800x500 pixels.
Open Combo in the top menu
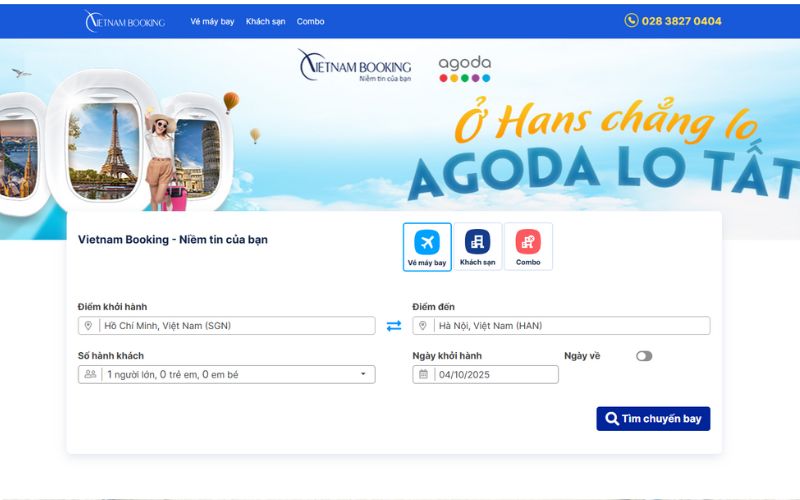(311, 21)
